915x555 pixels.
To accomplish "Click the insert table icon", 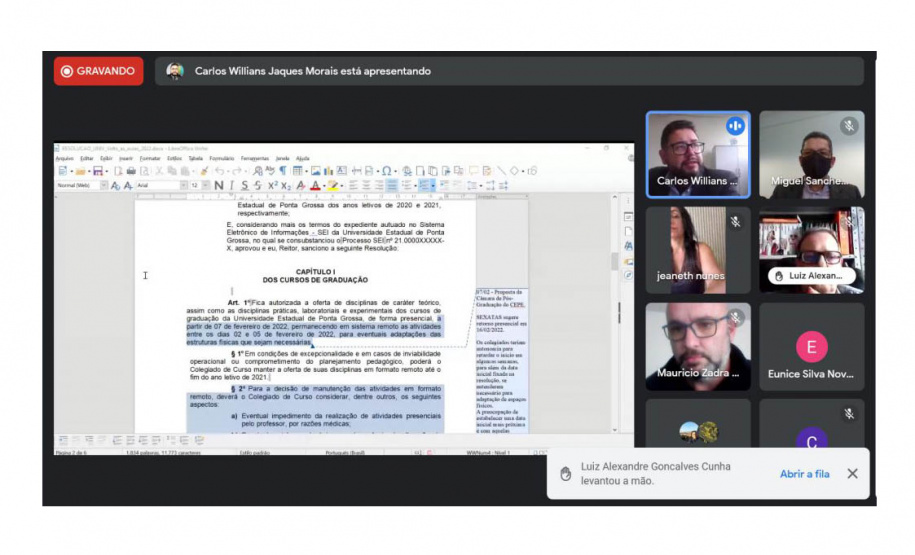I will tap(298, 171).
